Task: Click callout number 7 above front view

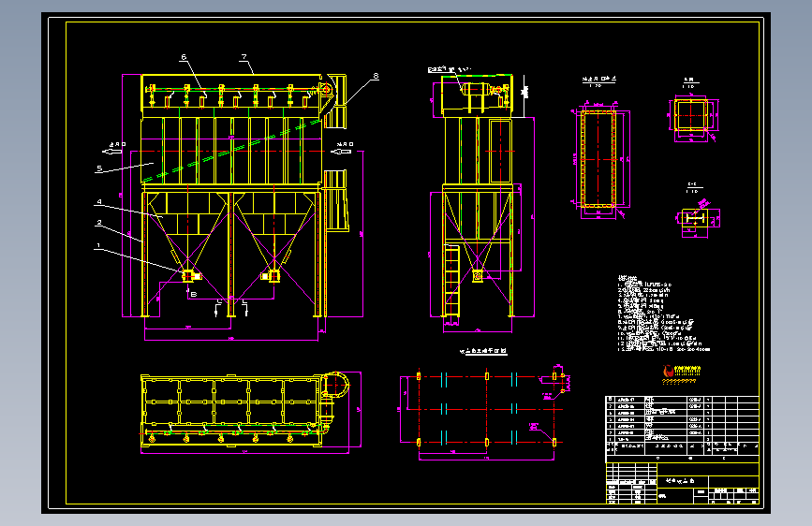Action: click(x=244, y=57)
